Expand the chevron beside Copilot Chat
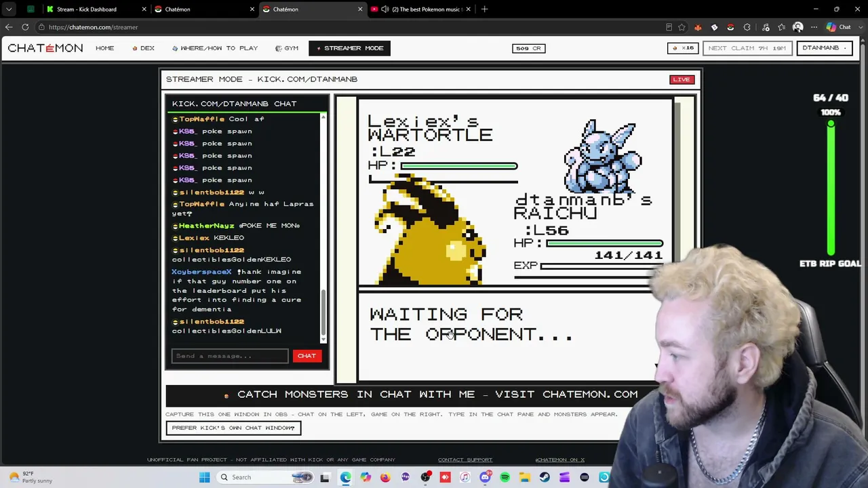The image size is (868, 488). tap(861, 27)
